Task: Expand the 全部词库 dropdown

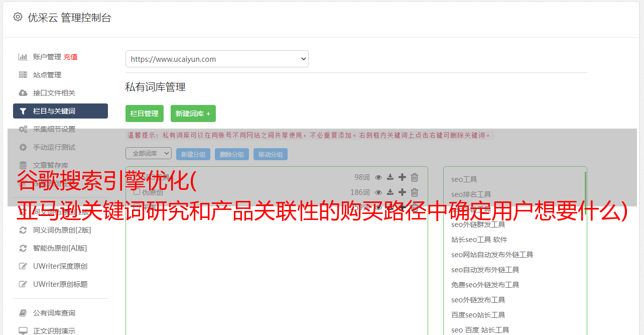Action: pyautogui.click(x=149, y=153)
